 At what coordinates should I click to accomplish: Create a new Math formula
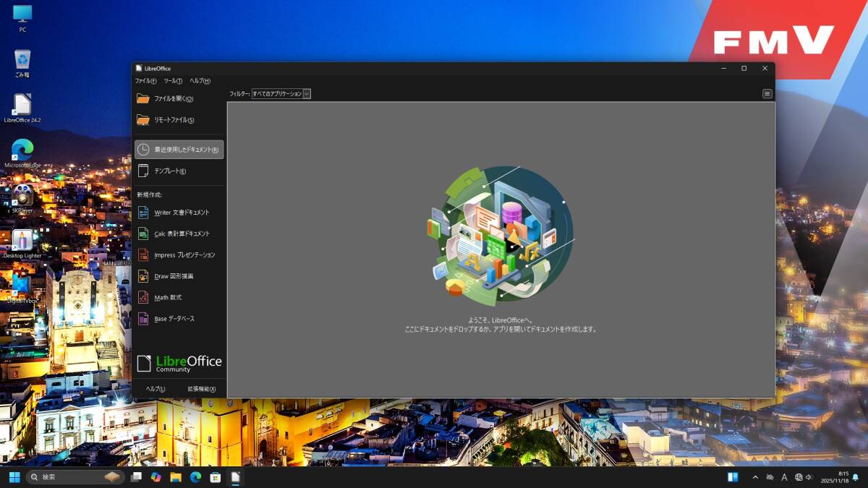click(168, 297)
